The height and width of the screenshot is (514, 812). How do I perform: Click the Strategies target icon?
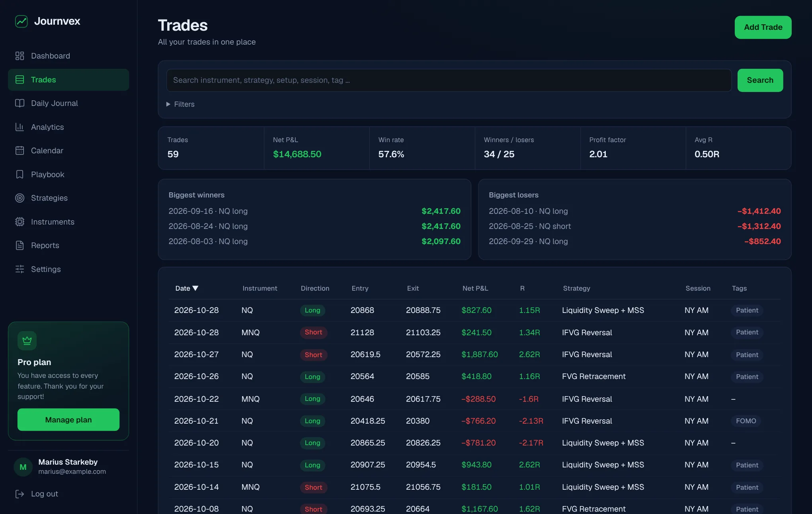[x=20, y=198]
